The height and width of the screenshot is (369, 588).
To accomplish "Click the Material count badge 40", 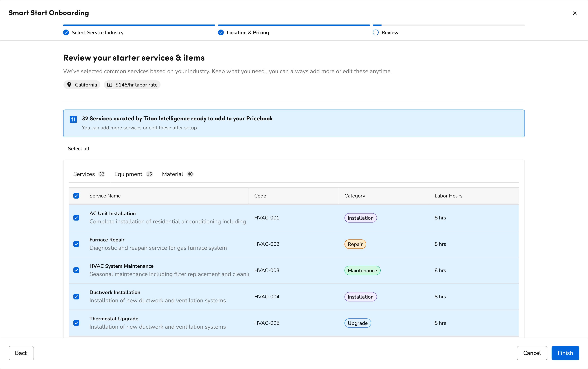I will click(x=190, y=174).
